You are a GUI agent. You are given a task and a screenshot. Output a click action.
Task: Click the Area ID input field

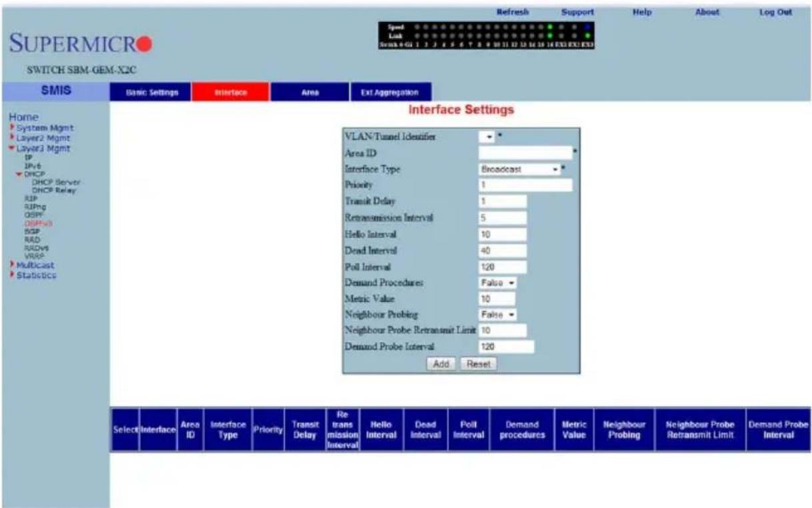tap(525, 153)
